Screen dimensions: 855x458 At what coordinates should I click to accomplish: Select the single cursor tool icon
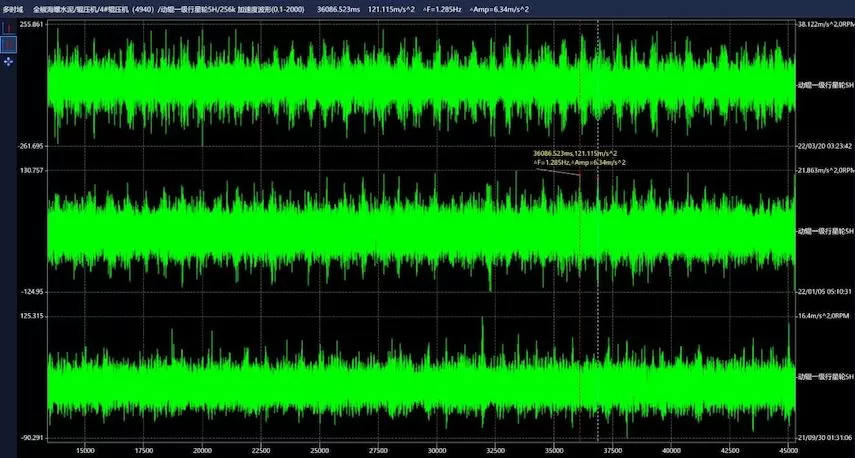[9, 28]
